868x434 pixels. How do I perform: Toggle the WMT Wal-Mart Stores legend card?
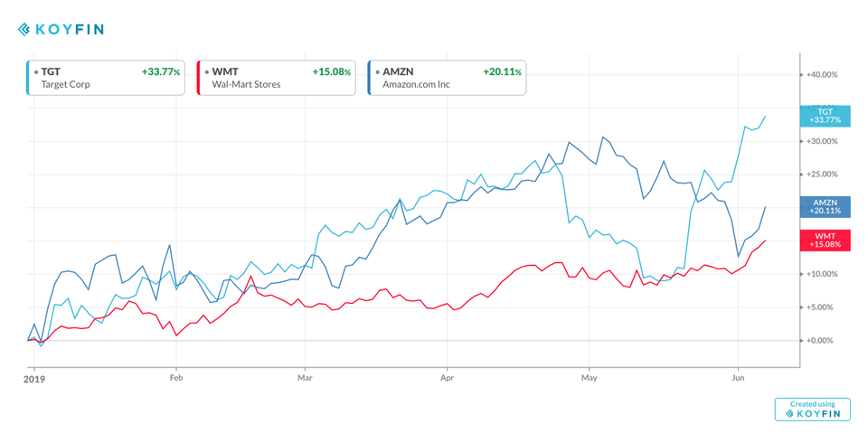click(x=276, y=78)
